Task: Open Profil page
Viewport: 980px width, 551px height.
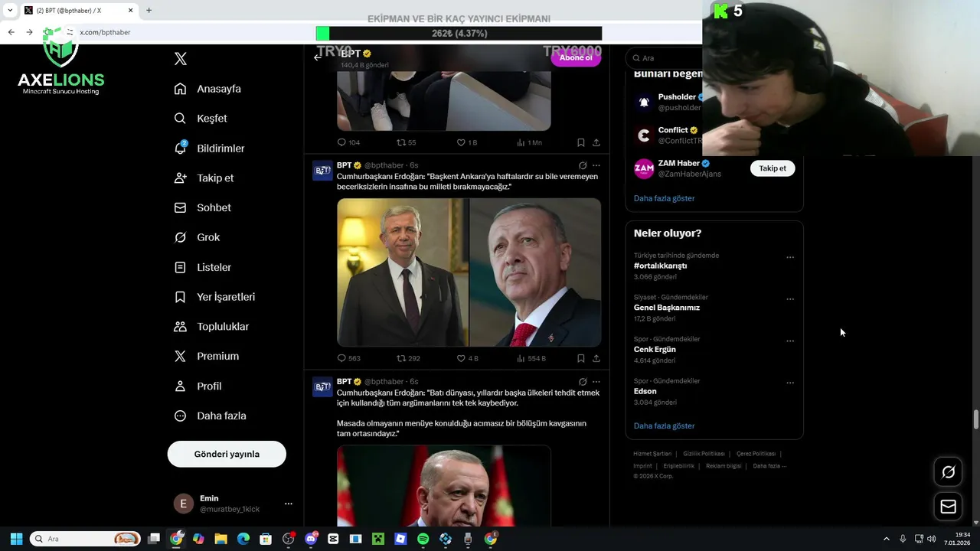Action: pyautogui.click(x=198, y=386)
